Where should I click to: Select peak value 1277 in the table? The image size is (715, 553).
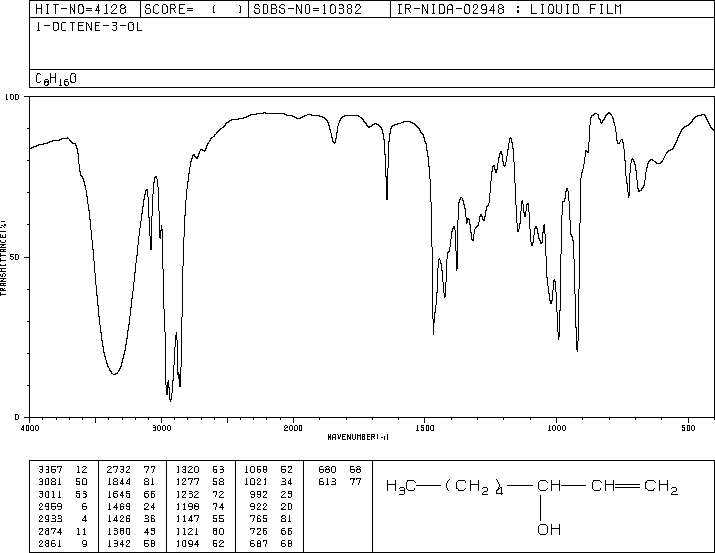coord(187,482)
